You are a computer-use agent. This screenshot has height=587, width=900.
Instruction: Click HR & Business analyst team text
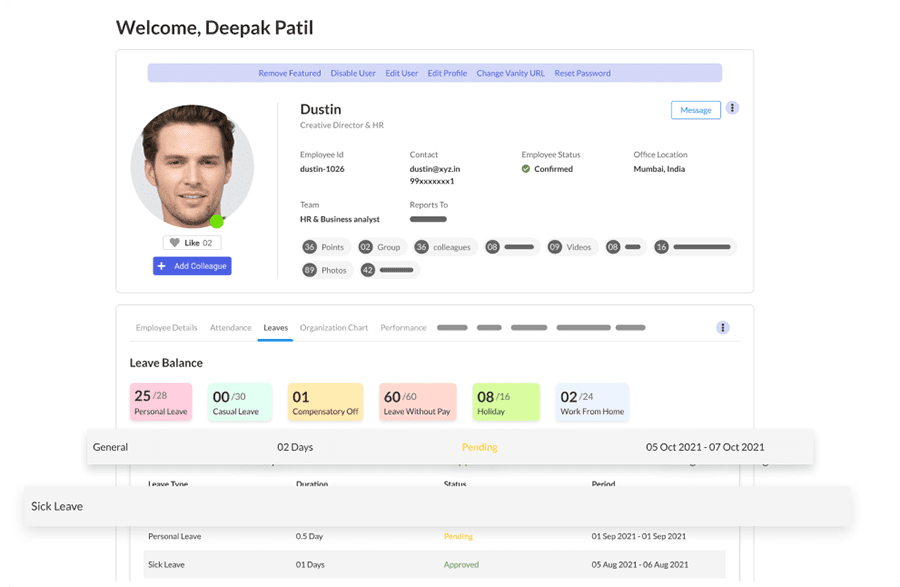(x=340, y=219)
